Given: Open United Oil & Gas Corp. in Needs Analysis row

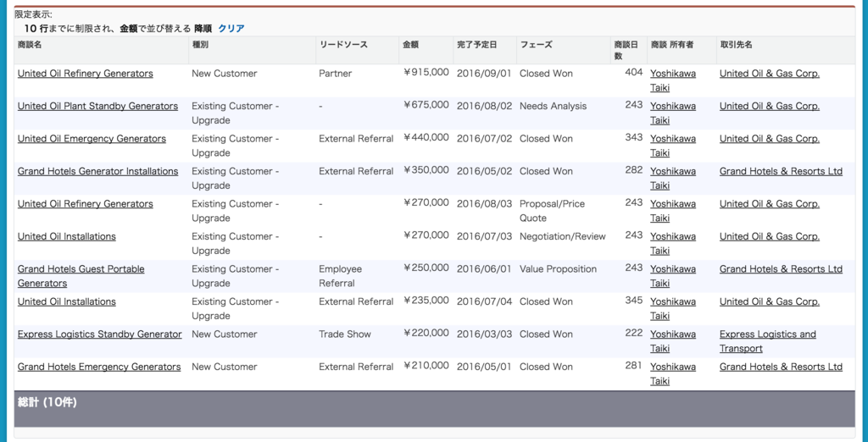Looking at the screenshot, I should (770, 106).
